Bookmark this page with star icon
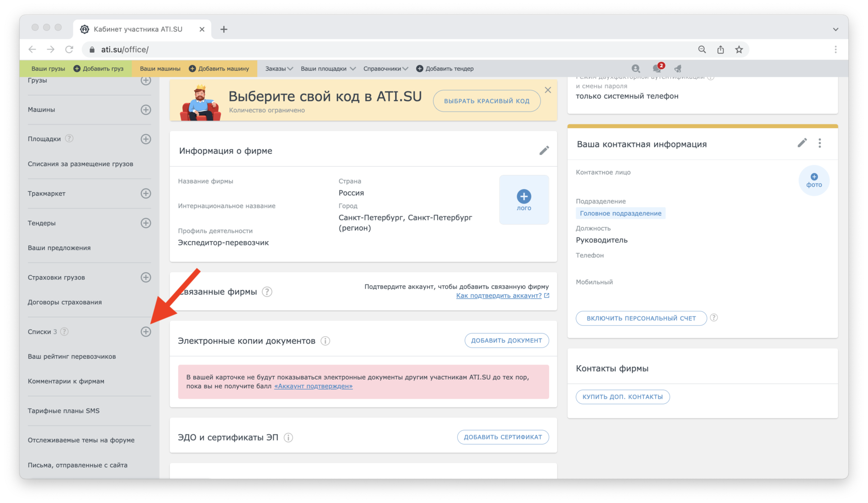The image size is (868, 503). click(739, 50)
